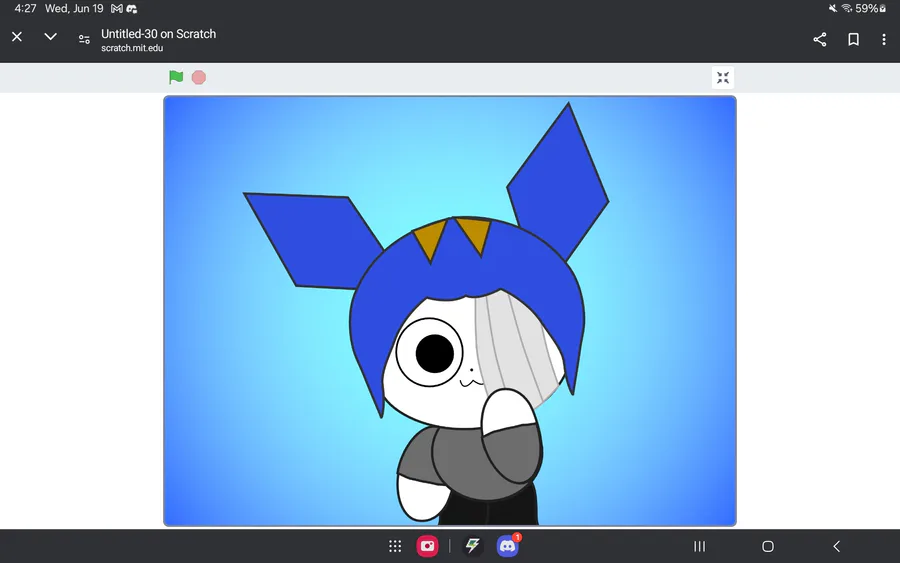The width and height of the screenshot is (900, 563).
Task: Tap the Wi-Fi status icon
Action: (x=847, y=8)
